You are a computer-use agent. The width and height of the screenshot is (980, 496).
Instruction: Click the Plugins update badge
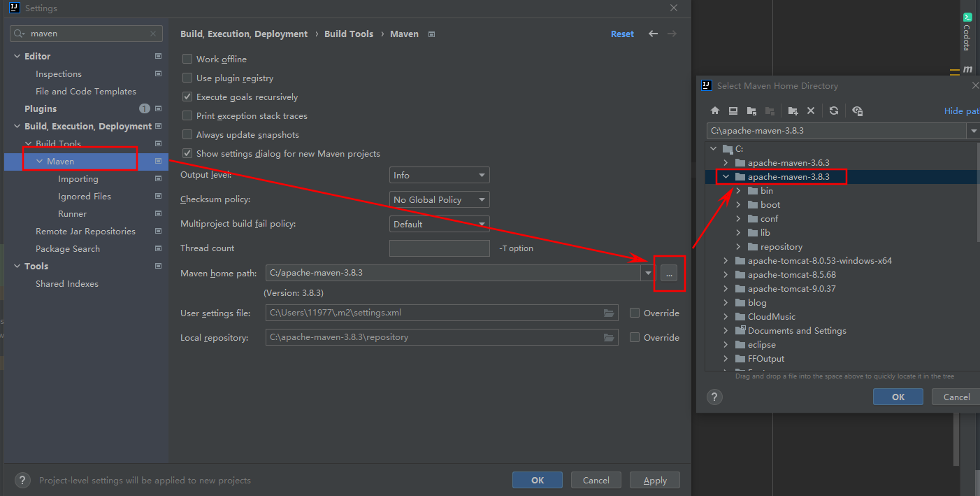[145, 108]
